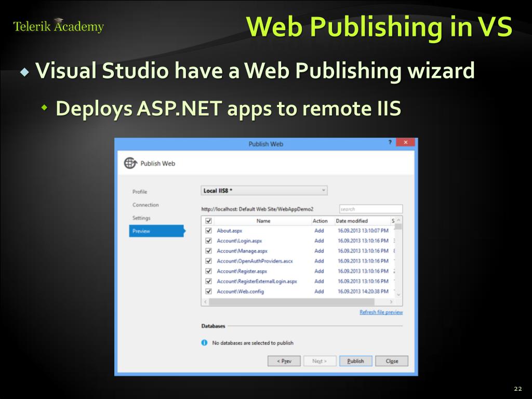
Task: Click Add action in About.aspx row
Action: pos(319,231)
